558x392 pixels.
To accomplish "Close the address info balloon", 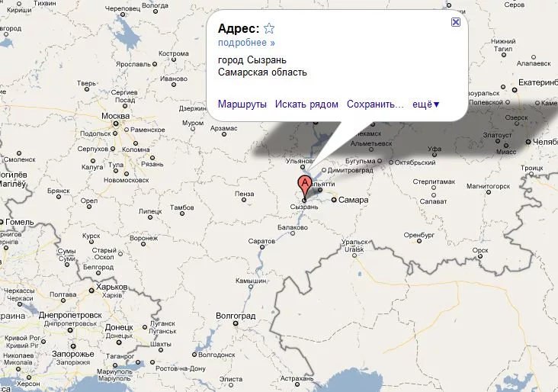I will pos(456,22).
